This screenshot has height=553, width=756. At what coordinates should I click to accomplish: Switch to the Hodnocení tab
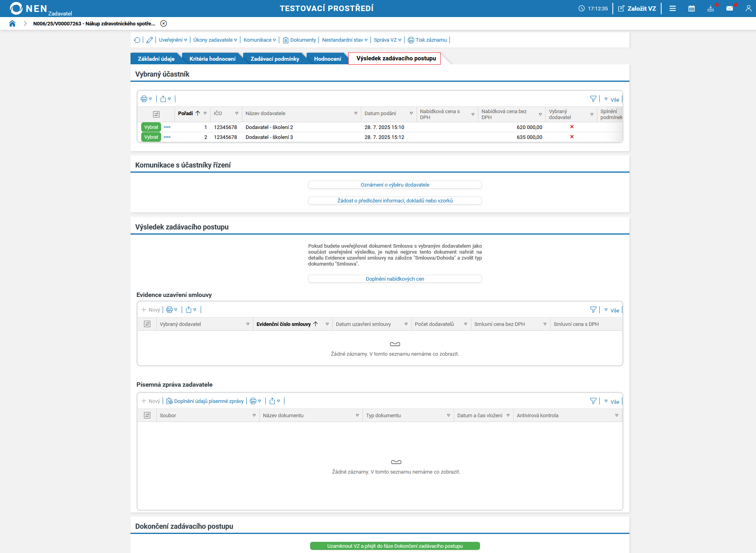pos(327,59)
